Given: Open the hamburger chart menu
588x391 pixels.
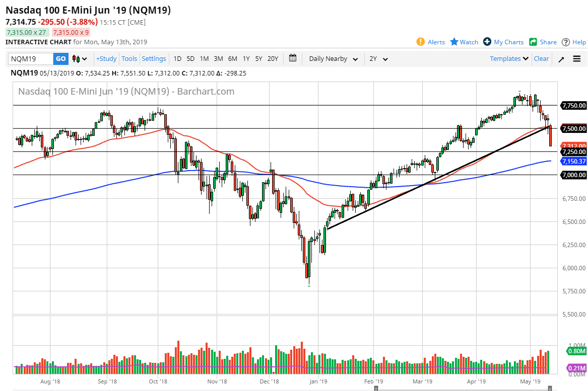Looking at the screenshot, I should 576,59.
